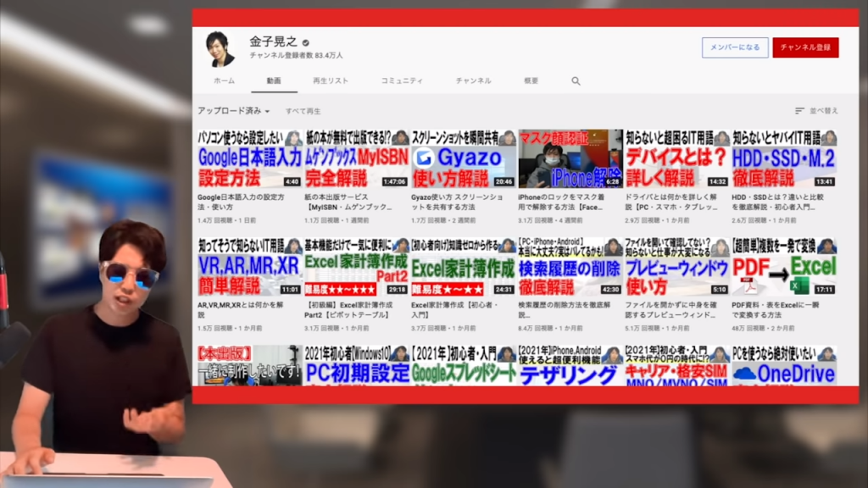The image size is (868, 488).
Task: Open the Gyazo 使い方解説 thumbnail
Action: coord(464,158)
